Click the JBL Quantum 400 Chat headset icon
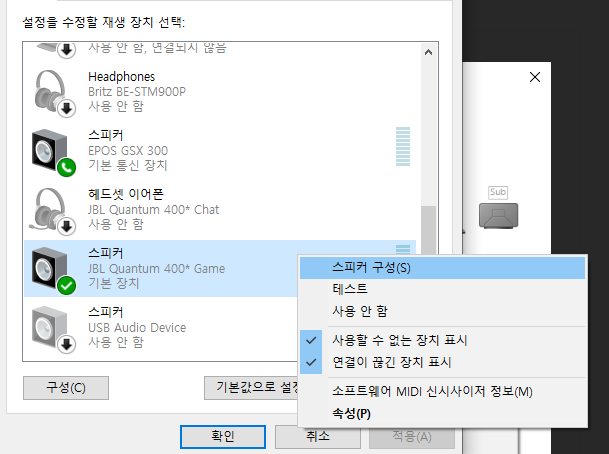 52,211
